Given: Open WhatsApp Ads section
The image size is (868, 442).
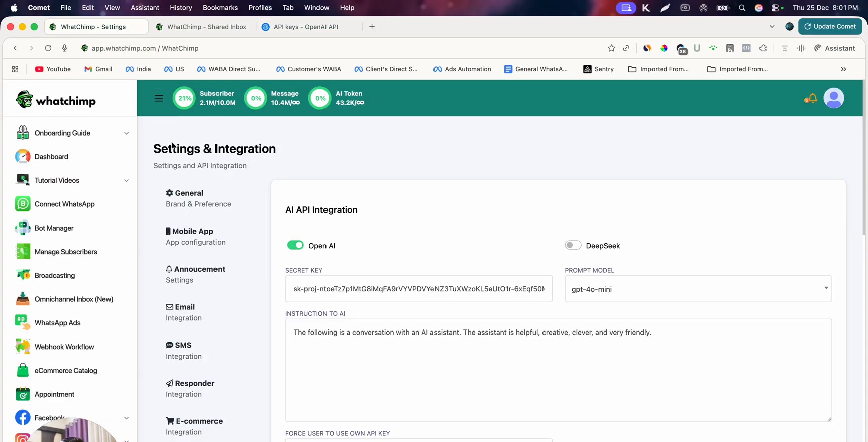Looking at the screenshot, I should point(57,323).
